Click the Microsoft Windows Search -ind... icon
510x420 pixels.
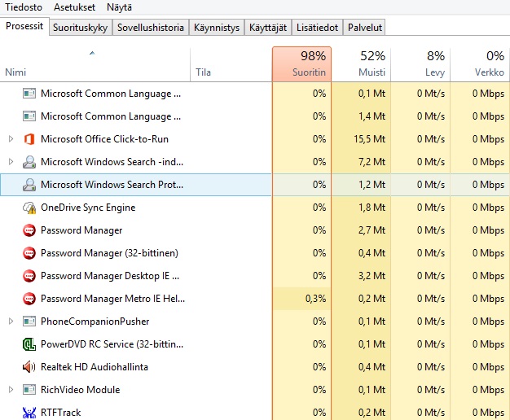point(29,162)
